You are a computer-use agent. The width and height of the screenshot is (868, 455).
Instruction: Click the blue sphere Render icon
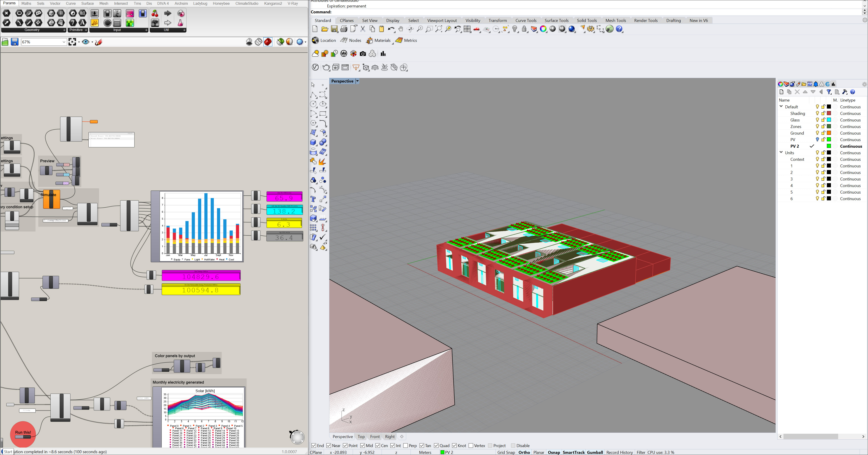coord(572,29)
